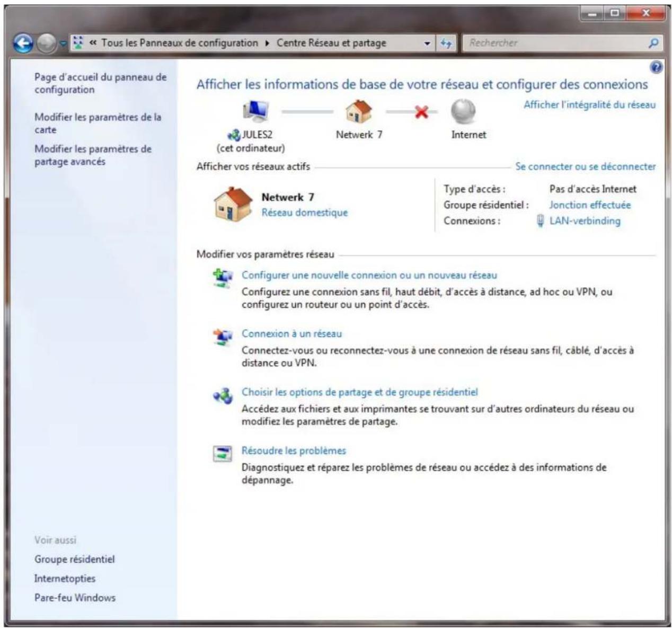Viewport: 672px width, 628px height.
Task: Click the 'Internet' label under the globe
Action: click(468, 135)
